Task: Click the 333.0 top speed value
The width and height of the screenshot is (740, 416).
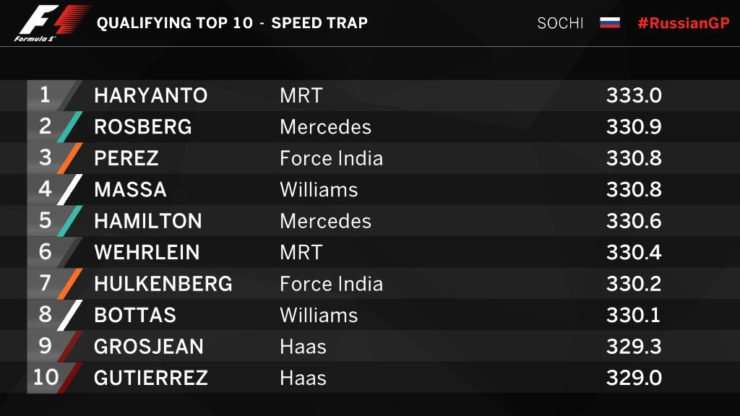Action: pos(634,95)
